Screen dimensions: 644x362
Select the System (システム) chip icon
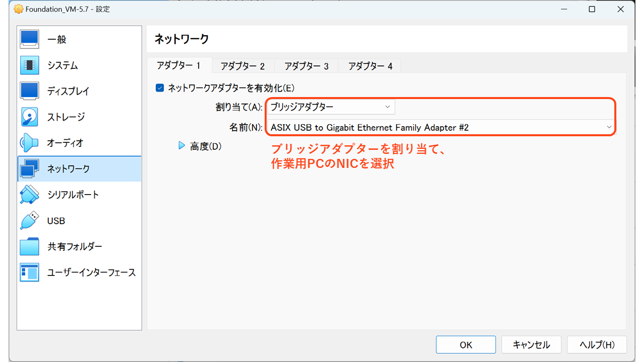coord(29,65)
